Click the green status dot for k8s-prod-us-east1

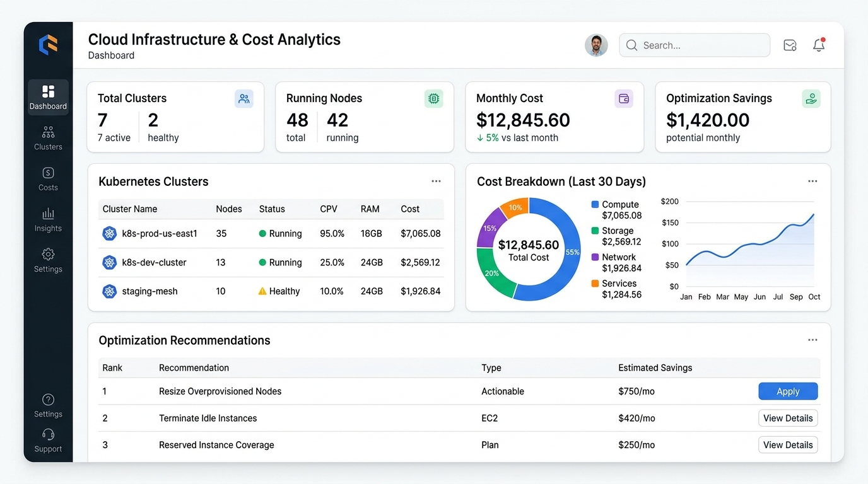coord(262,234)
